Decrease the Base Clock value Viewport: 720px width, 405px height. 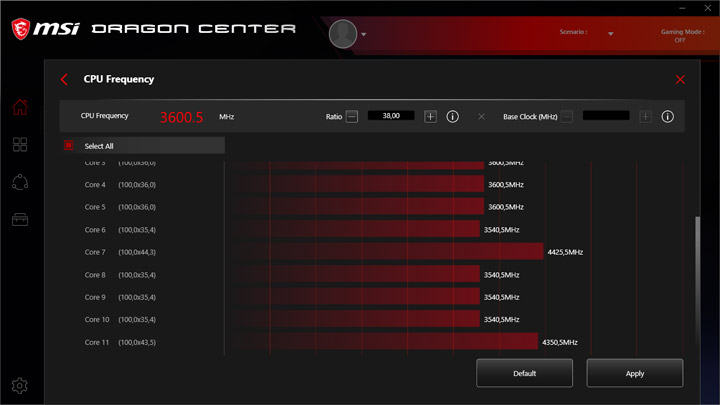pos(567,117)
